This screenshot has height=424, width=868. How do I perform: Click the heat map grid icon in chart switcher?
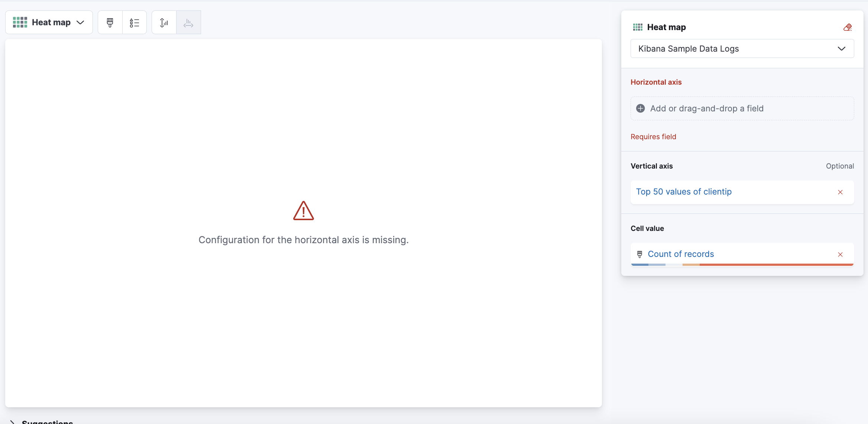coord(20,22)
